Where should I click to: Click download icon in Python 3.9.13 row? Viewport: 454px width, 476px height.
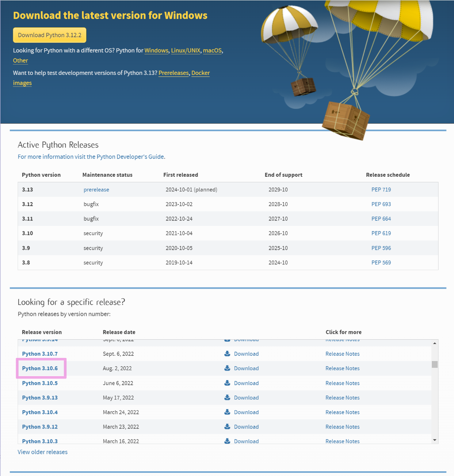point(227,398)
